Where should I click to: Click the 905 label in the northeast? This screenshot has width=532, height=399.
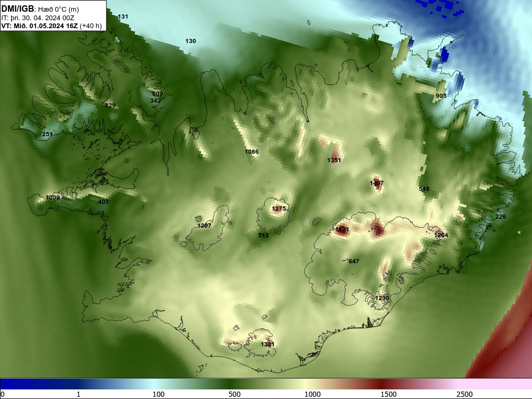[441, 96]
